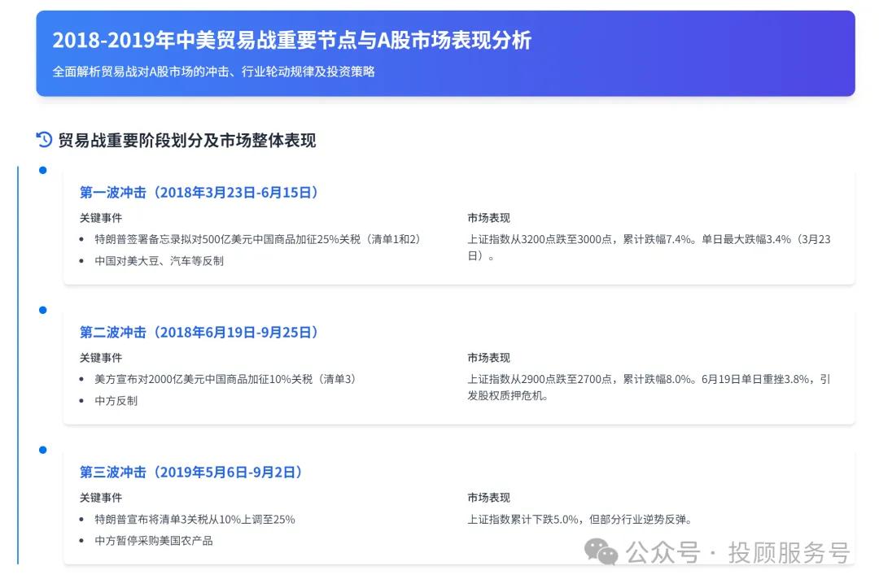
Task: Click the bullet 中方暂停采购美国农产品
Action: click(x=154, y=541)
